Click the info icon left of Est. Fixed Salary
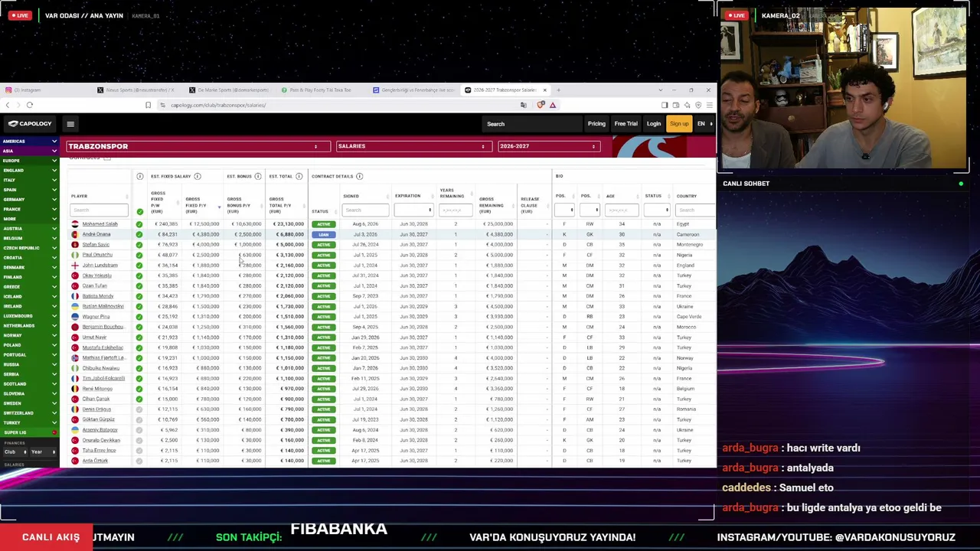This screenshot has width=980, height=551. pyautogui.click(x=139, y=177)
